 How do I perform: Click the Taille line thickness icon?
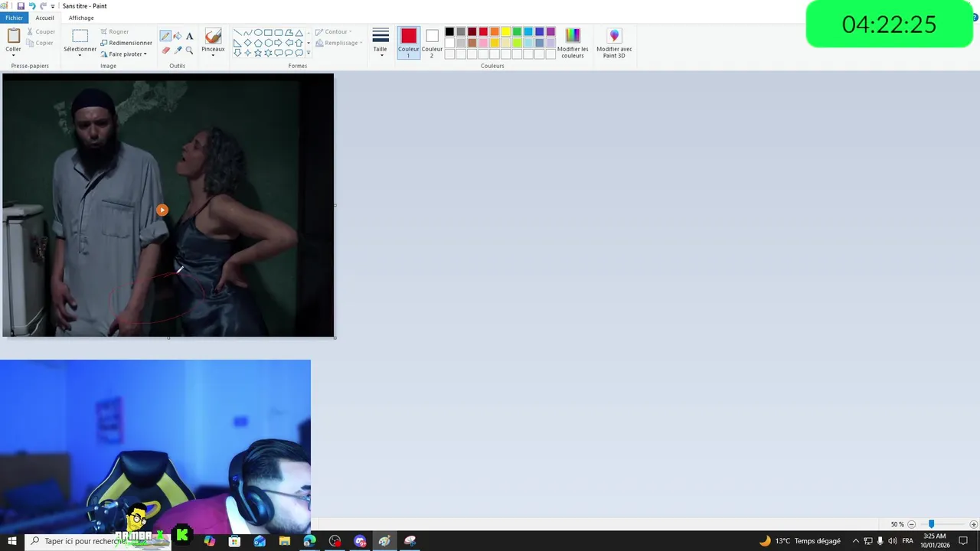pos(381,35)
